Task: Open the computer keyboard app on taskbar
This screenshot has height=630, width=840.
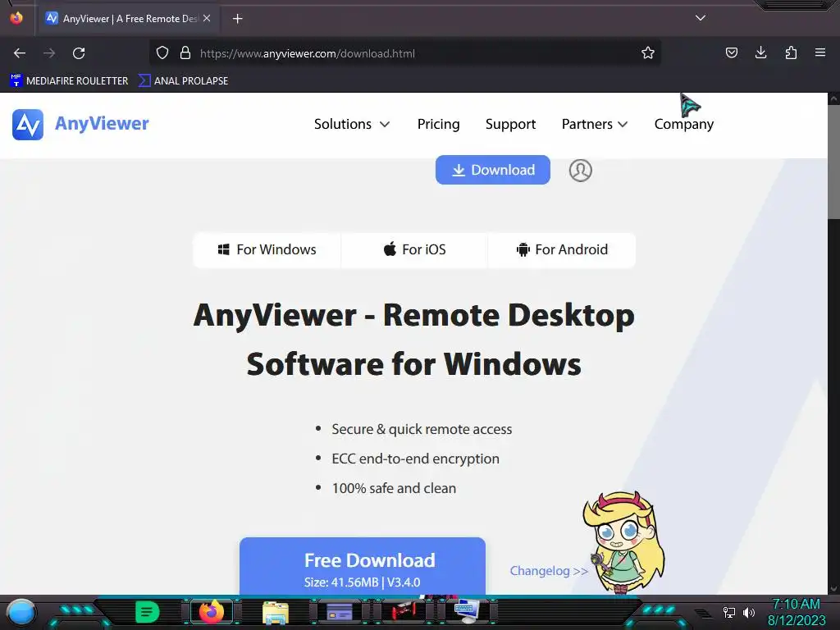Action: pyautogui.click(x=467, y=612)
